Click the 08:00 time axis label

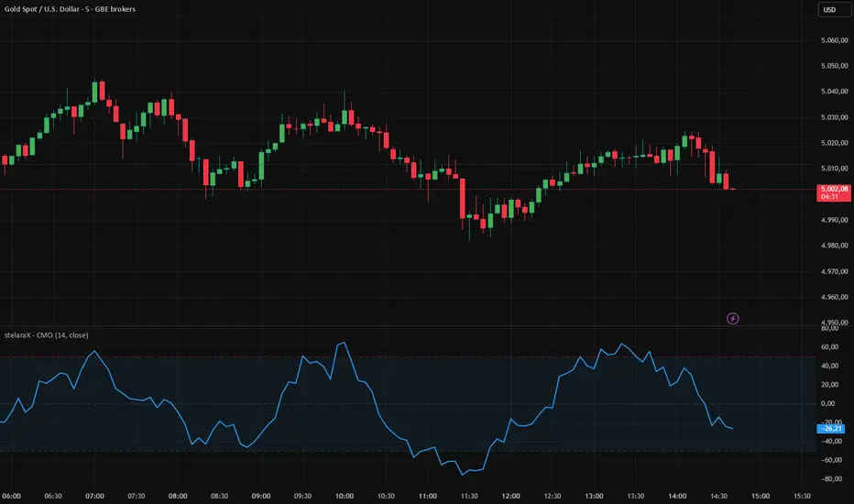point(178,496)
